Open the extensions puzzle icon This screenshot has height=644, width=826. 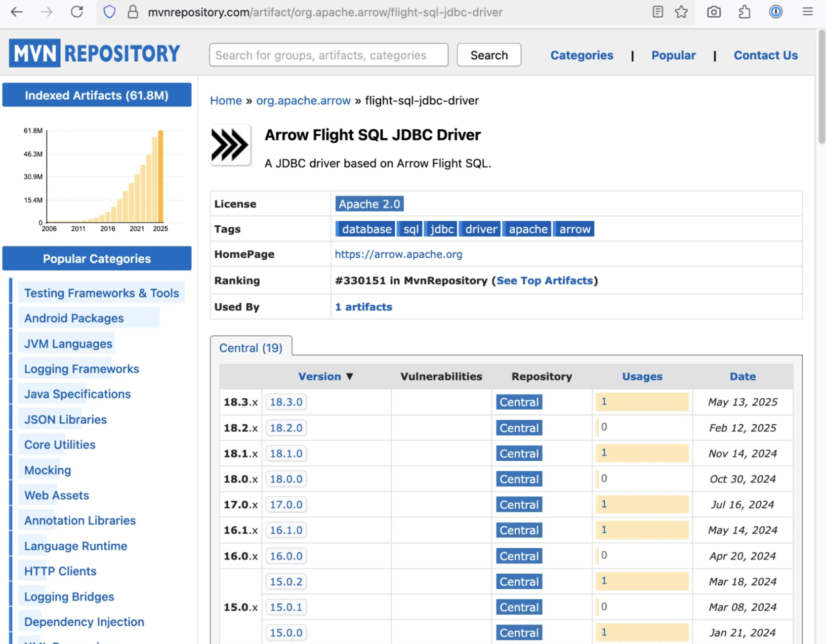pos(744,12)
